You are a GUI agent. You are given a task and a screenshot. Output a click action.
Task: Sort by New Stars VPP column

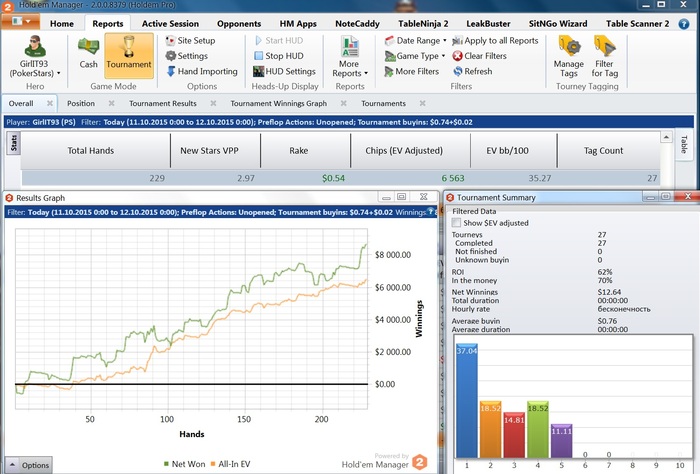click(x=216, y=150)
